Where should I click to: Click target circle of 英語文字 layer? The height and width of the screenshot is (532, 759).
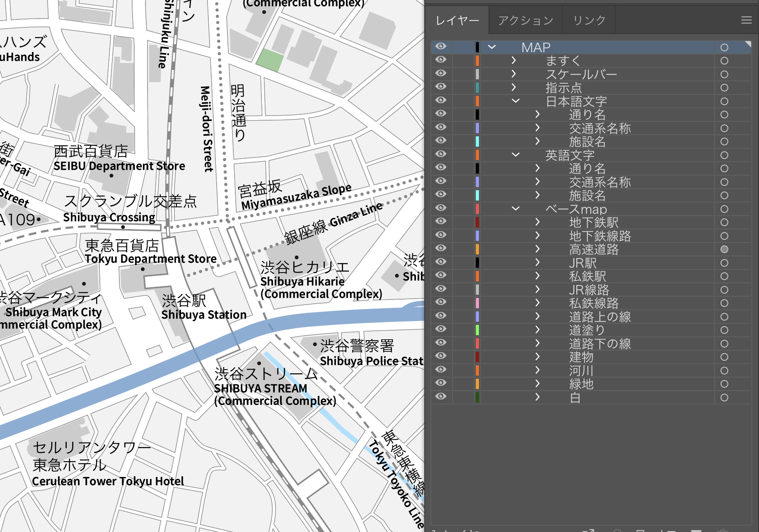724,155
